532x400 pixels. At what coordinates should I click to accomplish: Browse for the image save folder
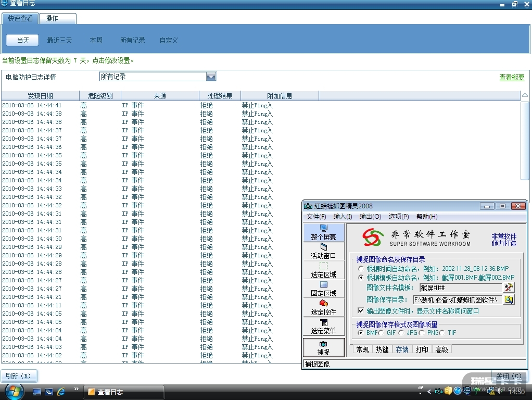[x=509, y=299]
